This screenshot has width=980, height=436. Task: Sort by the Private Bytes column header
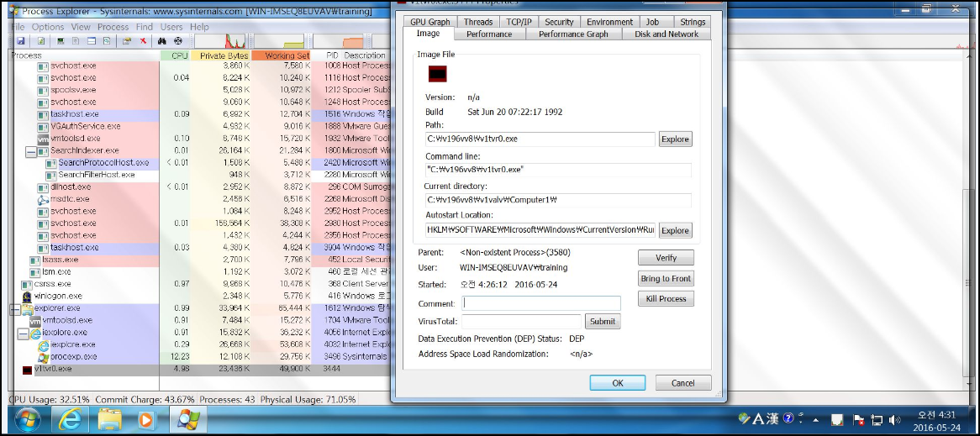(220, 55)
